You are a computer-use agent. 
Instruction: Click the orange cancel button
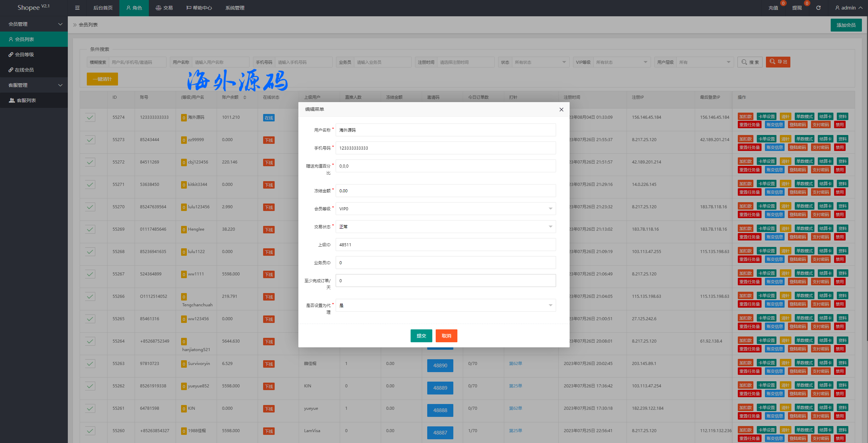click(446, 336)
